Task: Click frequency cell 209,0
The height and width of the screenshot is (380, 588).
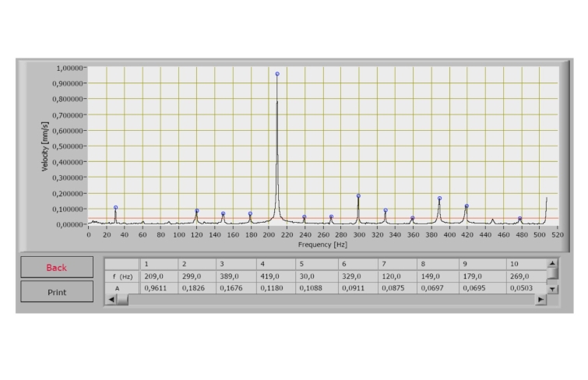Action: pos(159,276)
